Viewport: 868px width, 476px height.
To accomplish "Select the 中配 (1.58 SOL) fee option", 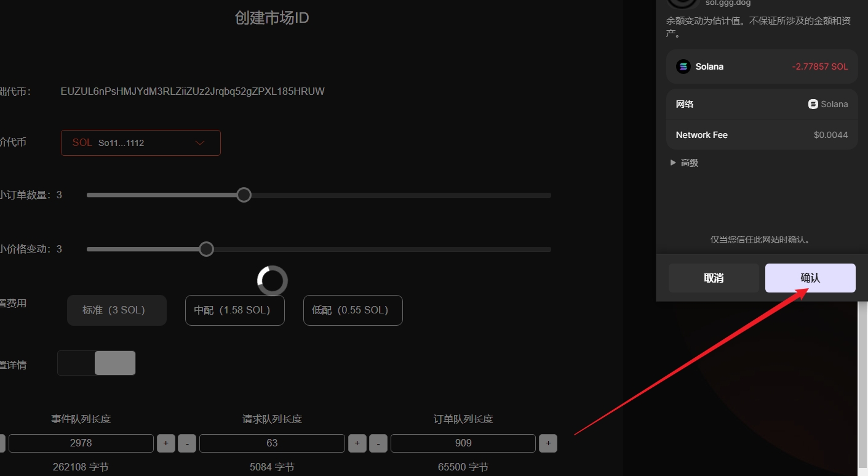I will (x=234, y=310).
